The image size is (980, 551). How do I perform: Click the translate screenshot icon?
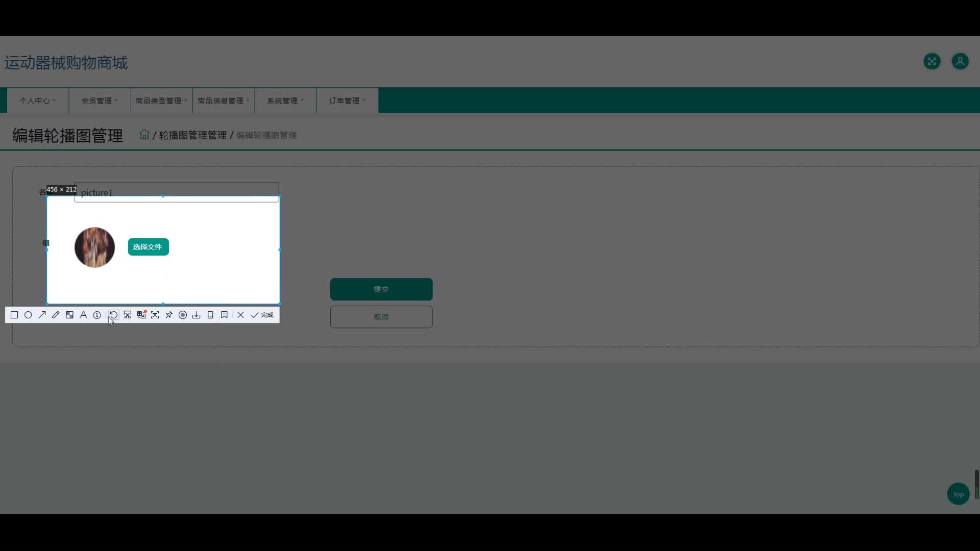[x=141, y=315]
